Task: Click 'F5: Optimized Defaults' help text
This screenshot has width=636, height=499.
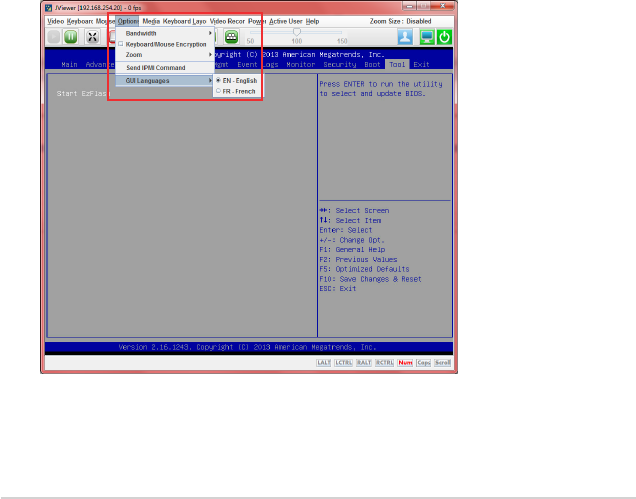Action: pyautogui.click(x=364, y=269)
